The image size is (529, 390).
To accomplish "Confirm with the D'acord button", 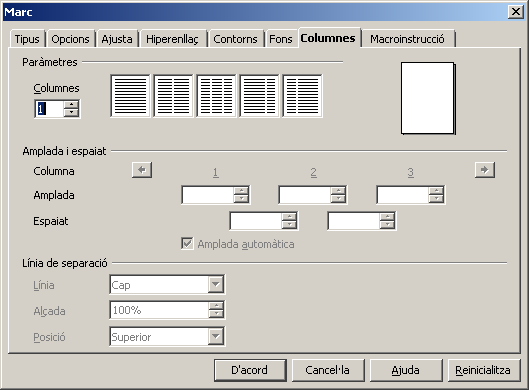I will [x=250, y=370].
